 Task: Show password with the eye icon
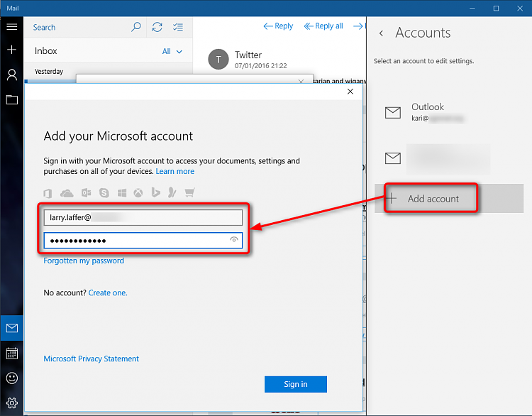(234, 239)
